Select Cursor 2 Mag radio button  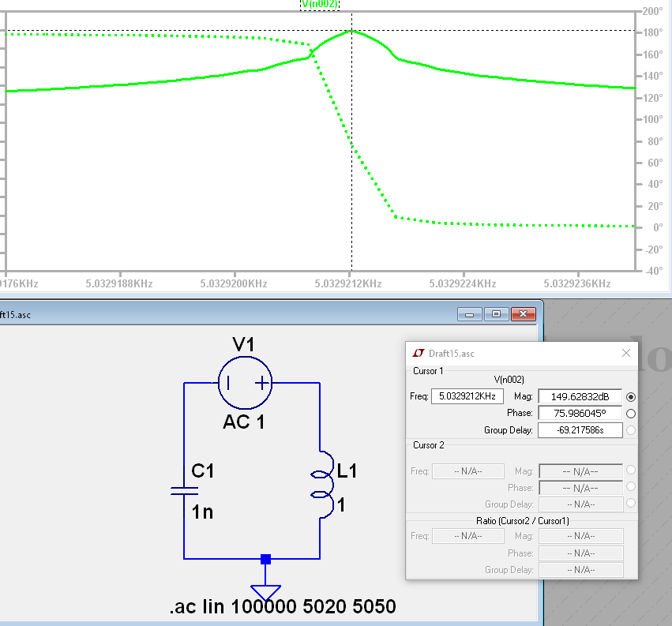tap(630, 470)
